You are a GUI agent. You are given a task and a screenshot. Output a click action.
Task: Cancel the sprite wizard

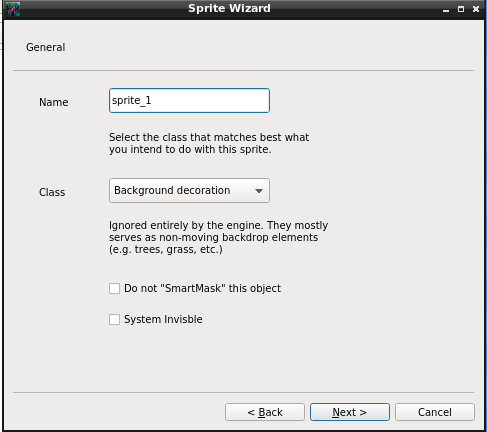tap(435, 412)
